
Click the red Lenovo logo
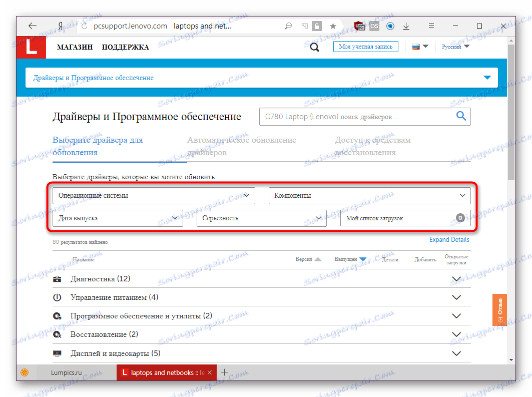click(31, 47)
